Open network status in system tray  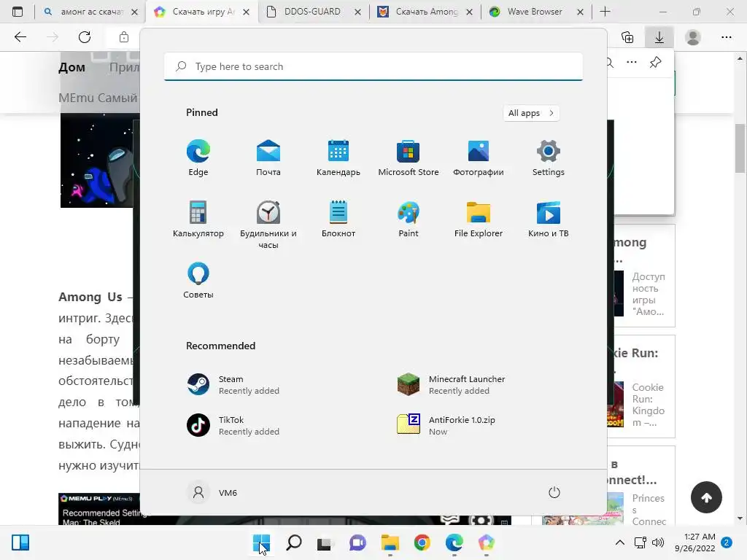640,542
